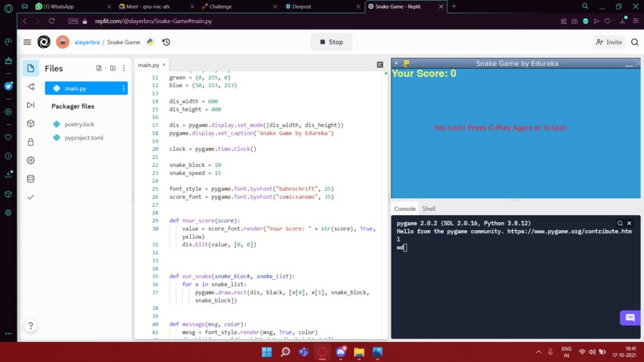
Task: Click the Python language icon beside Snake Game
Action: [x=150, y=42]
